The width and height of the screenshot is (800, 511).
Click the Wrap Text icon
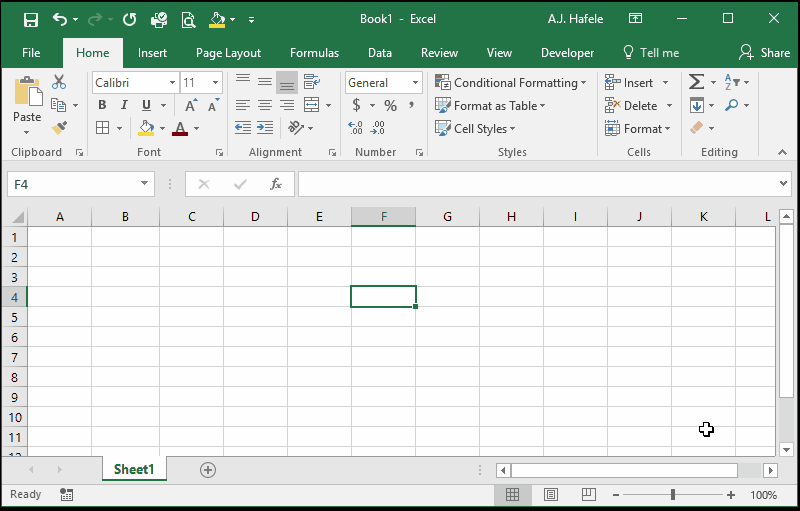click(x=311, y=82)
